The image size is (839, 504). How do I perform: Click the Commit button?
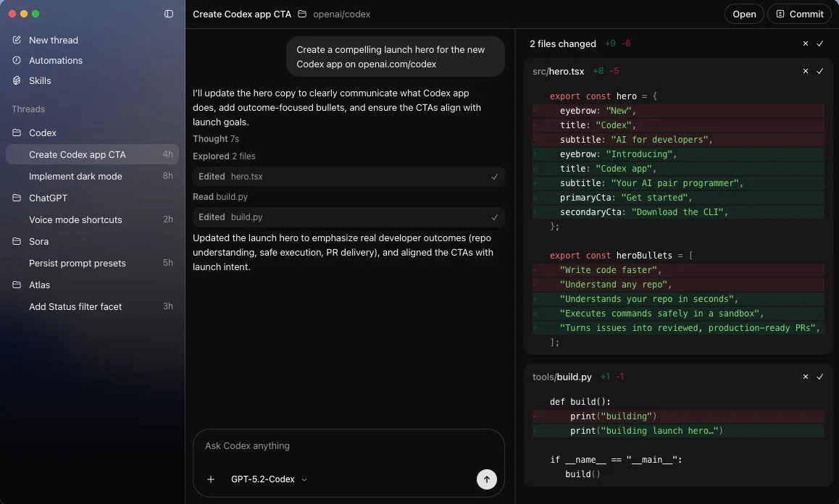(x=799, y=14)
